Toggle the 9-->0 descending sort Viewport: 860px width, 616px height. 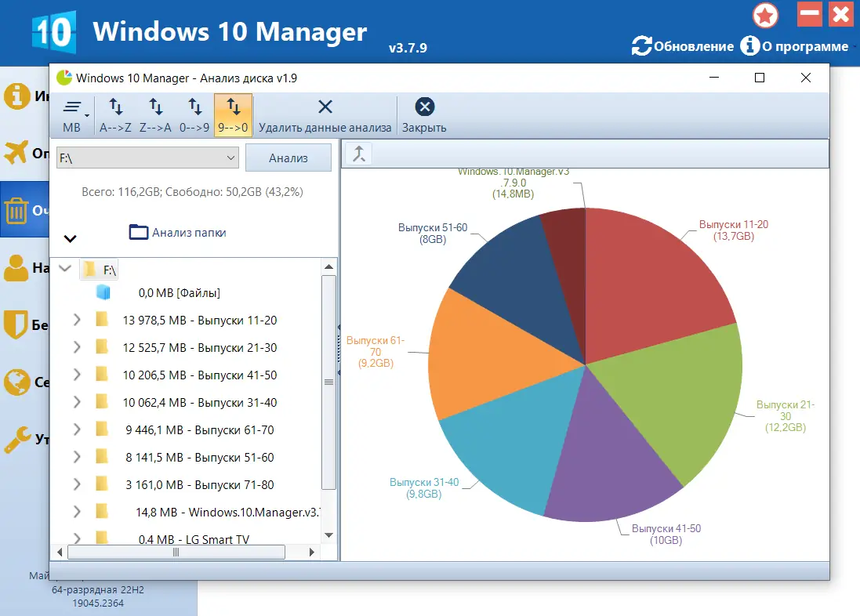pos(233,116)
